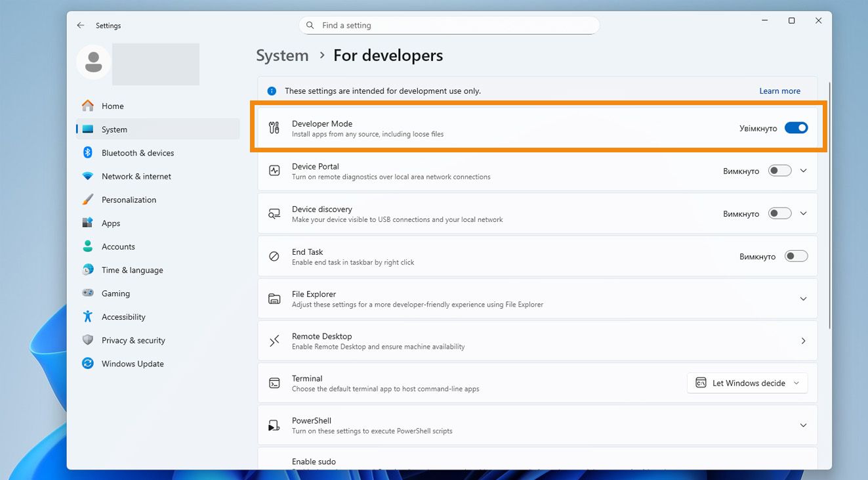Viewport: 868px width, 480px height.
Task: Click the Network wifi icon
Action: (x=87, y=177)
